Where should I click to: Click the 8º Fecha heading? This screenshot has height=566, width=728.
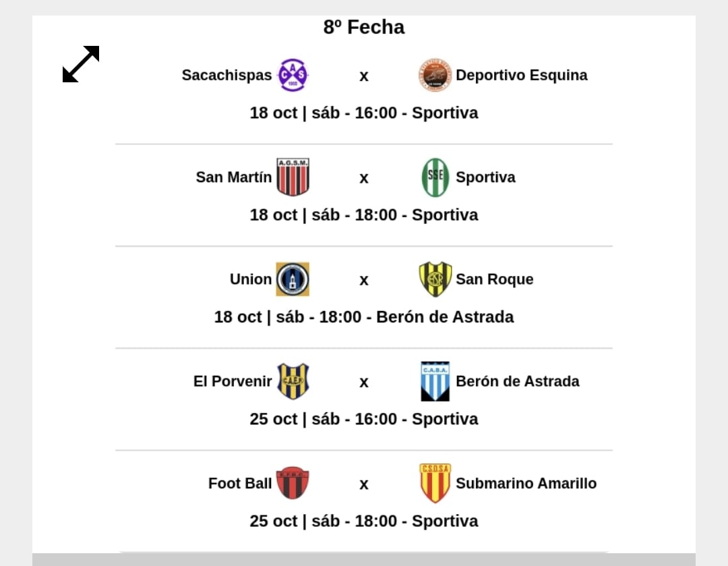point(364,27)
